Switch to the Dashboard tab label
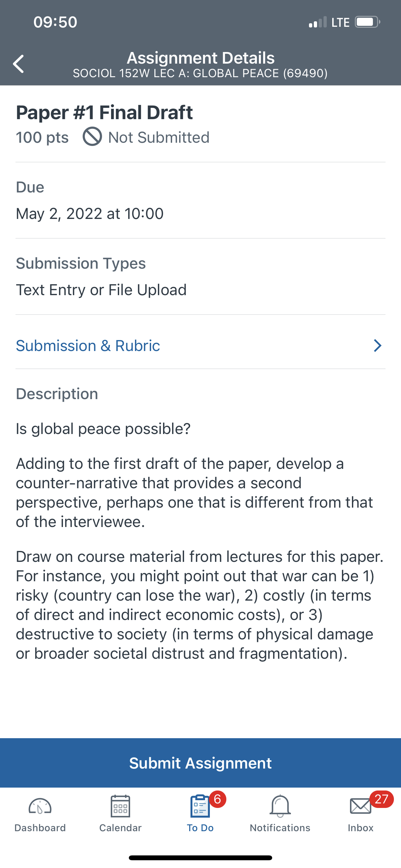 click(x=40, y=828)
